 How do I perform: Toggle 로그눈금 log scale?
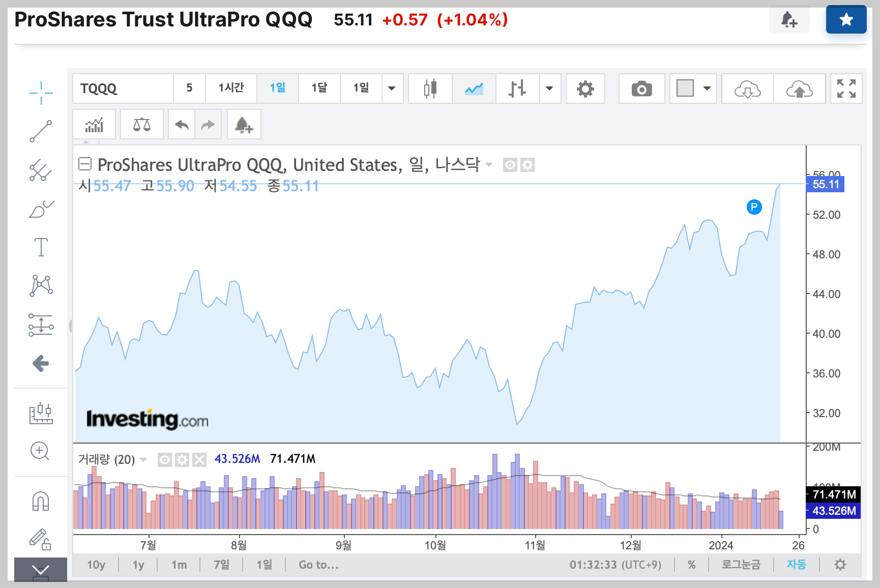point(741,565)
